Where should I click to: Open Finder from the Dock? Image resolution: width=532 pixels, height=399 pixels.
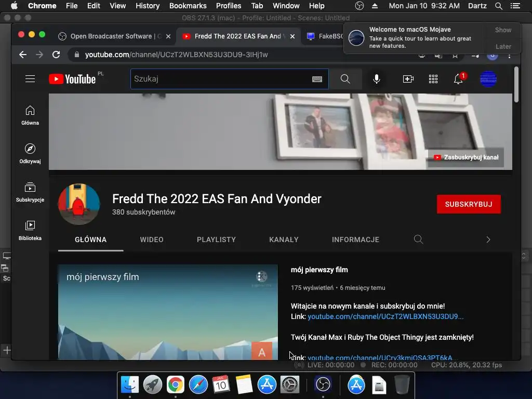point(130,384)
